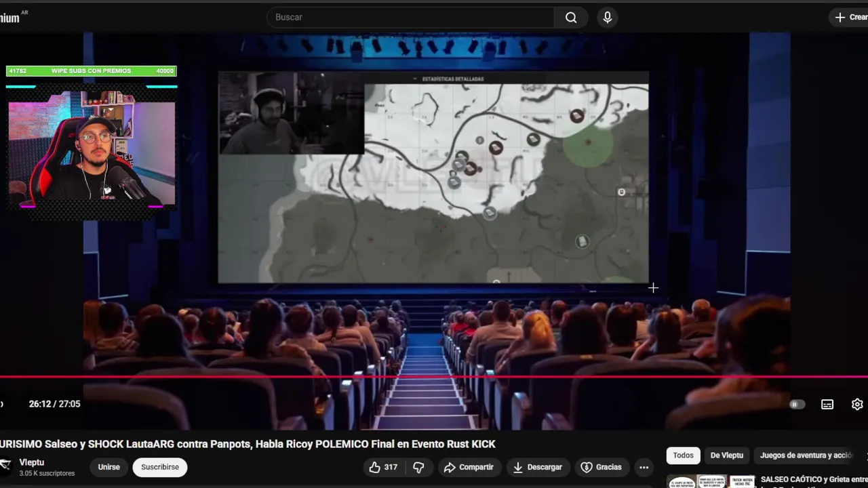868x488 pixels.
Task: Click the Gracias thanks button
Action: pos(601,467)
